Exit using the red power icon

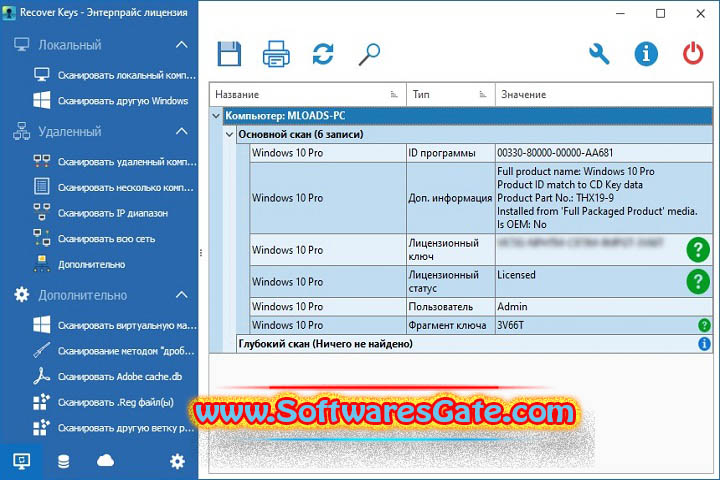693,53
